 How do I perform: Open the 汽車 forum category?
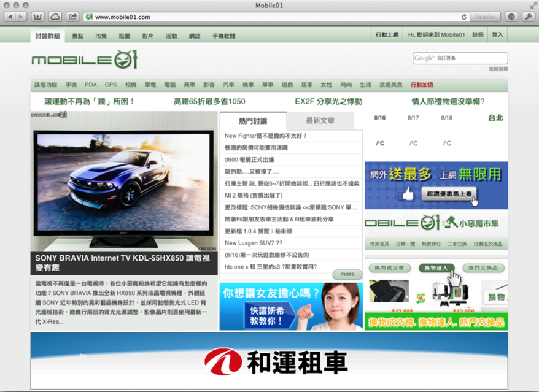(x=228, y=85)
